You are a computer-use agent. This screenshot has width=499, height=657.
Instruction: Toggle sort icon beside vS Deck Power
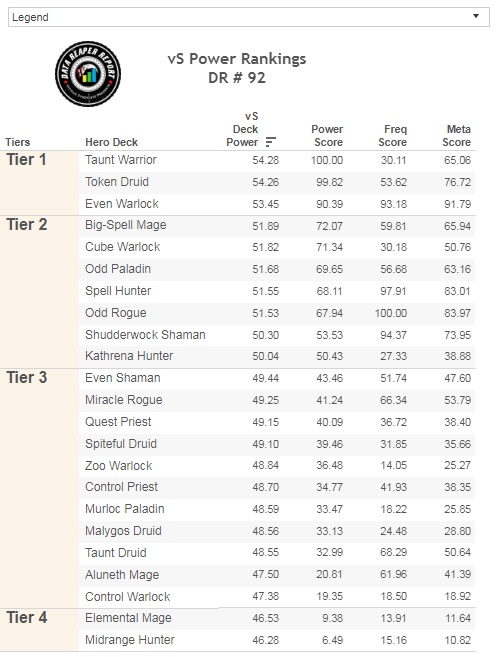[x=271, y=142]
